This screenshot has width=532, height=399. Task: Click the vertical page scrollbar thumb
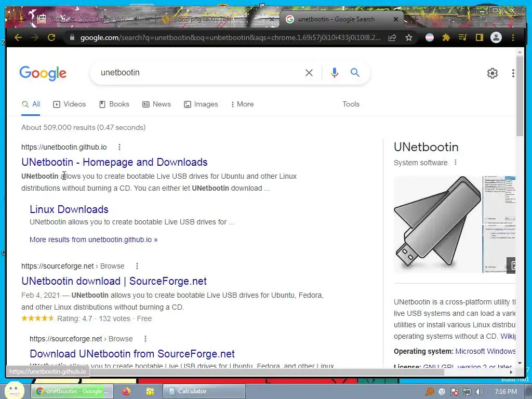pos(520,96)
